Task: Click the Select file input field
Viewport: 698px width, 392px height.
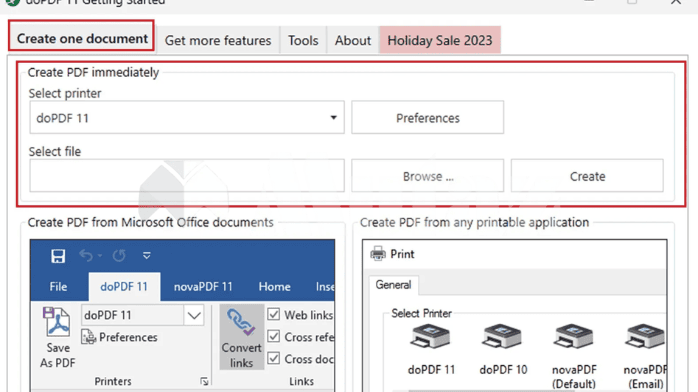Action: pyautogui.click(x=187, y=176)
